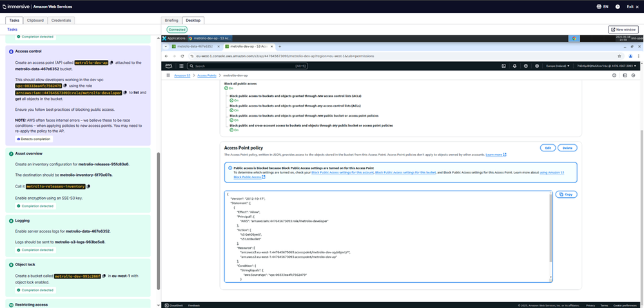
Task: Switch to the Briefing tab
Action: pyautogui.click(x=171, y=20)
